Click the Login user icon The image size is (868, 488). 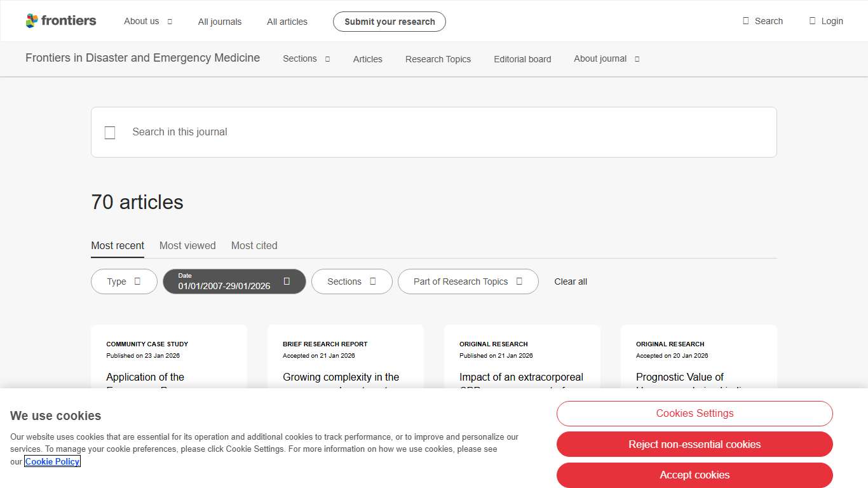812,21
